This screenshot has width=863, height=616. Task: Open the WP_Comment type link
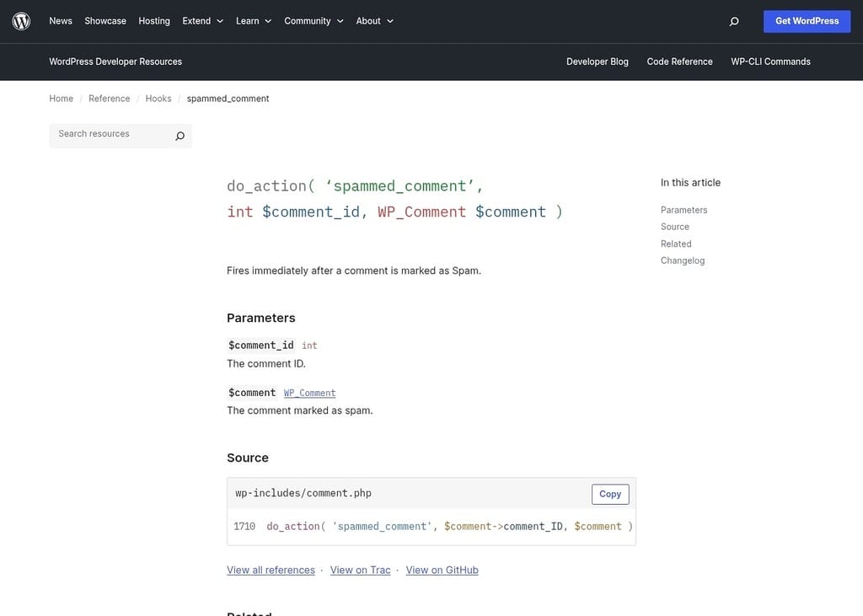(309, 394)
